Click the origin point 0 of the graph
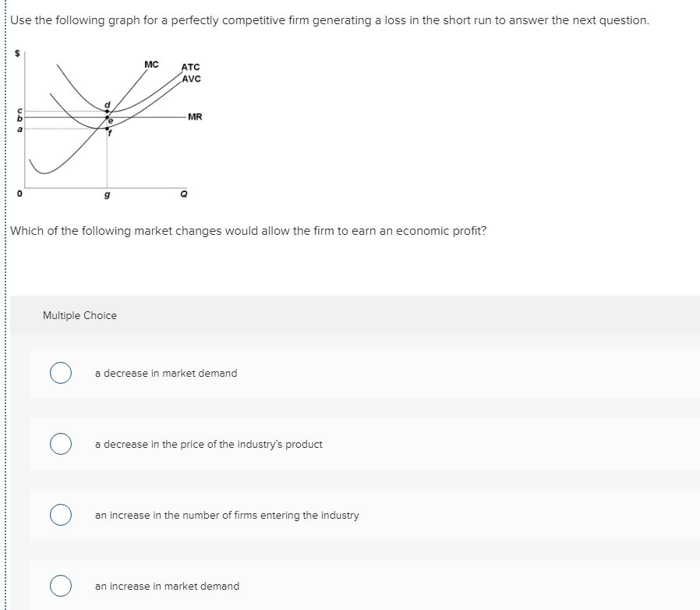Screen dimensions: 700x610 coord(20,193)
